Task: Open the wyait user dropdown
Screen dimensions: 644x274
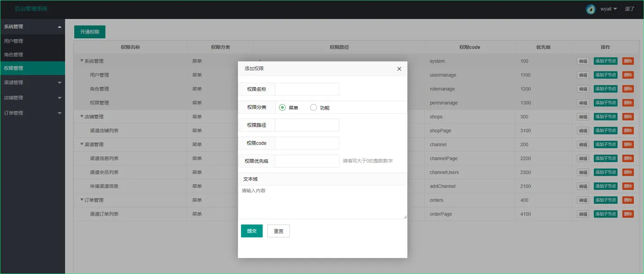Action: click(609, 9)
